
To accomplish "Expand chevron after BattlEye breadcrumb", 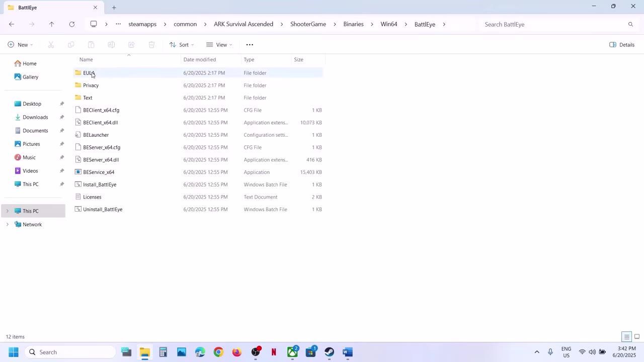I will 444,24.
